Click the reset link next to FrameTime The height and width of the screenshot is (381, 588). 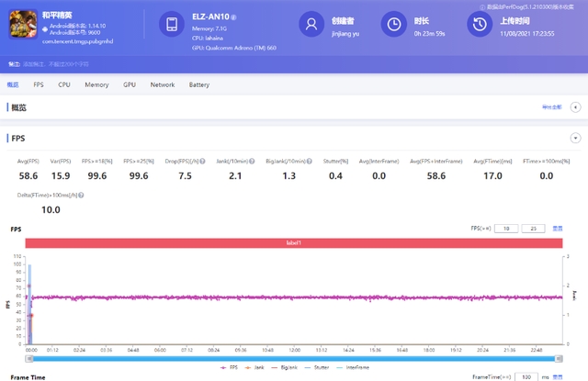(558, 377)
